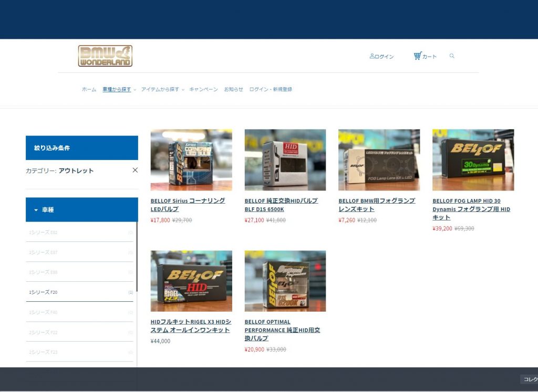Image resolution: width=538 pixels, height=392 pixels.
Task: Click the struck-through price ¥33,000
Action: pyautogui.click(x=276, y=349)
